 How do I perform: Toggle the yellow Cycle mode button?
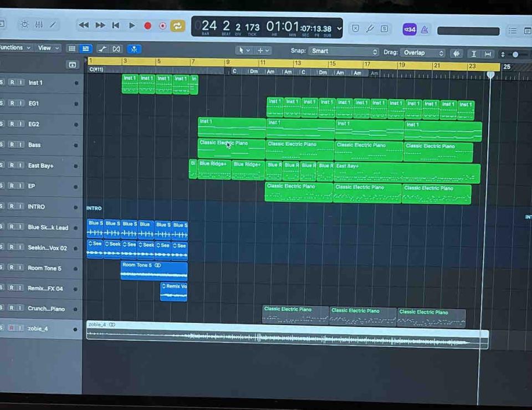point(178,25)
